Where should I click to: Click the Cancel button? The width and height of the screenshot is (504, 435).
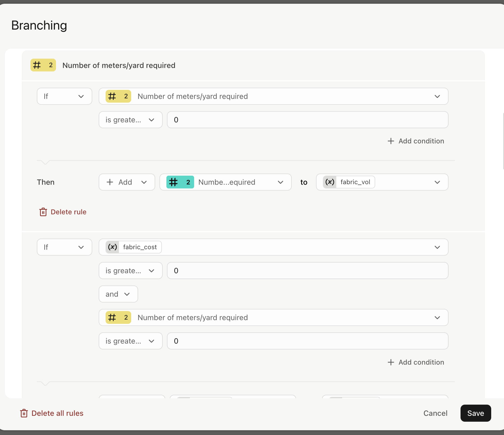(435, 413)
